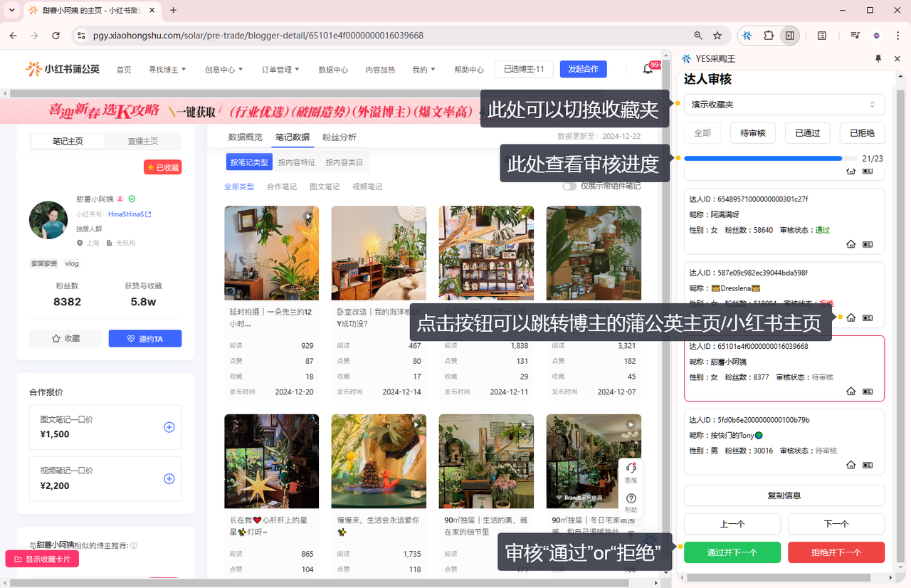Open the 演示收藏夹 folder dropdown

pyautogui.click(x=784, y=105)
